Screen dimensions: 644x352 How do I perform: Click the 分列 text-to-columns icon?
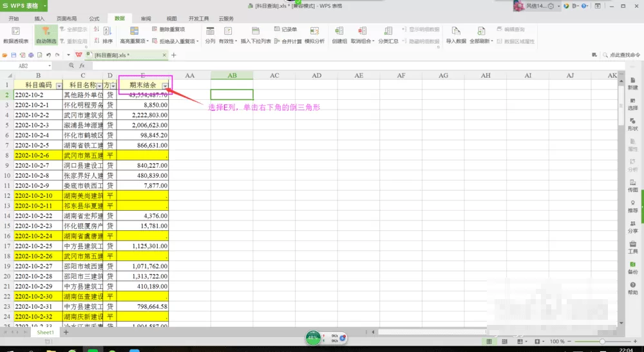210,35
